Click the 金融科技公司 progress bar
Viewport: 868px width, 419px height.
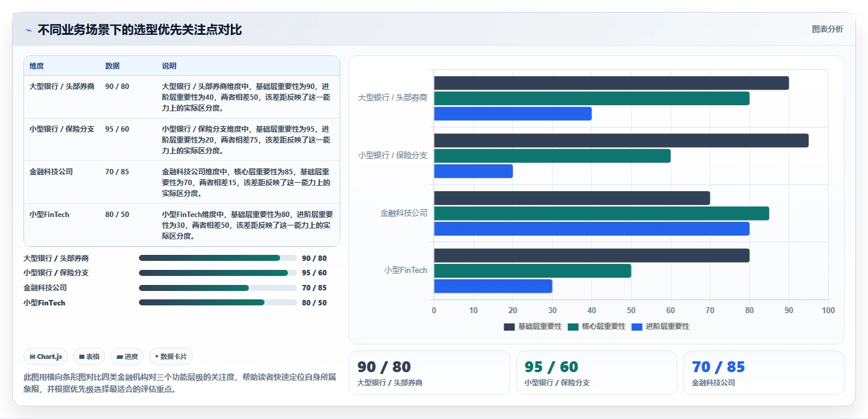(218, 288)
